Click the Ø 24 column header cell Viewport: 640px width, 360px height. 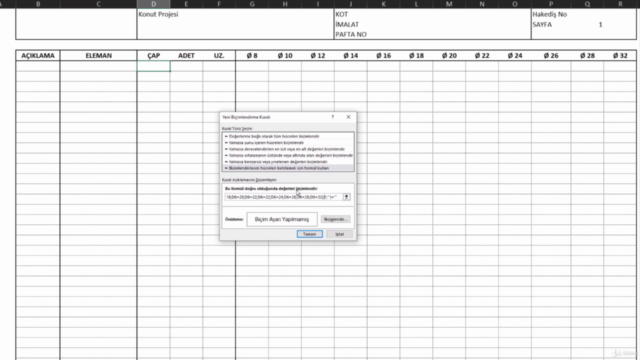point(515,56)
